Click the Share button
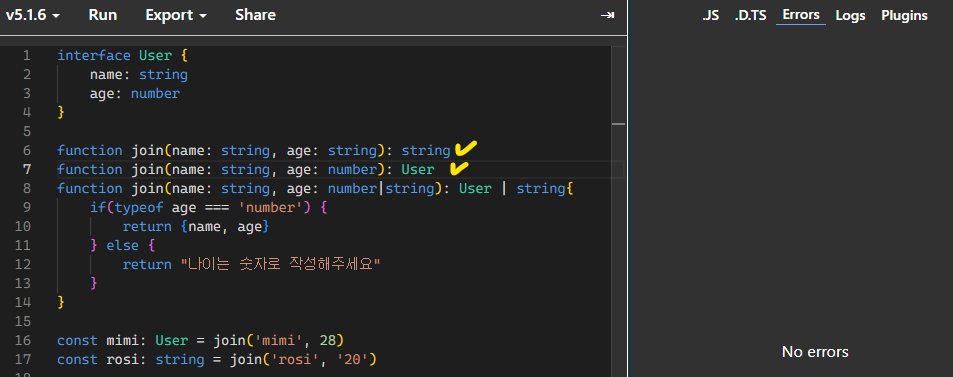 tap(255, 15)
